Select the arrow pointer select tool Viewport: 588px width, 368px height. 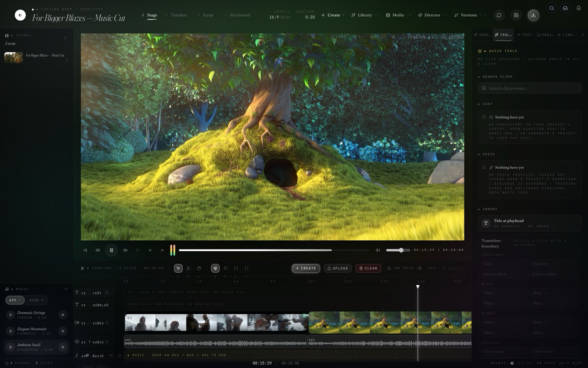[x=178, y=268]
